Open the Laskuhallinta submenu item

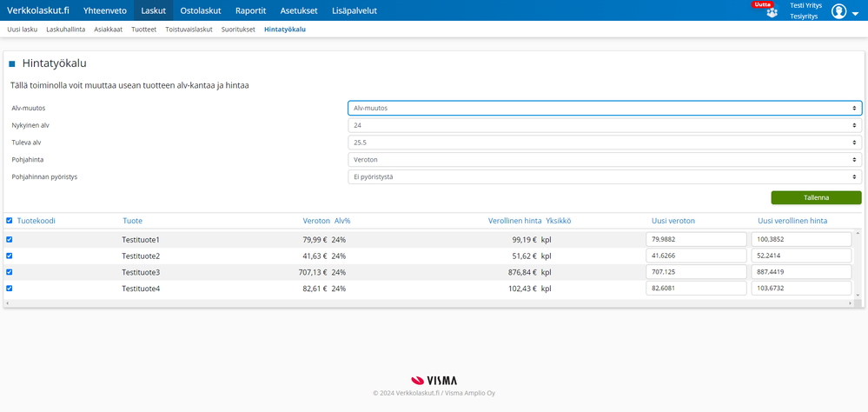pyautogui.click(x=66, y=30)
